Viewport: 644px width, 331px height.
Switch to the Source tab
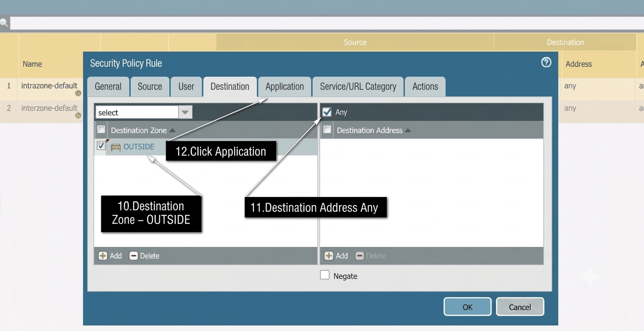tap(150, 86)
